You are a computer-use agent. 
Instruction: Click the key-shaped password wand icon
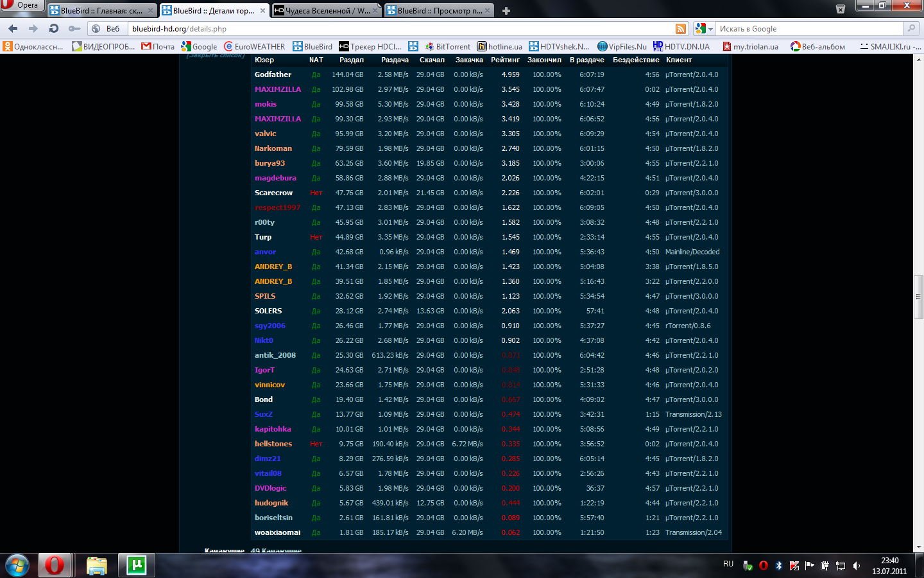pyautogui.click(x=74, y=29)
